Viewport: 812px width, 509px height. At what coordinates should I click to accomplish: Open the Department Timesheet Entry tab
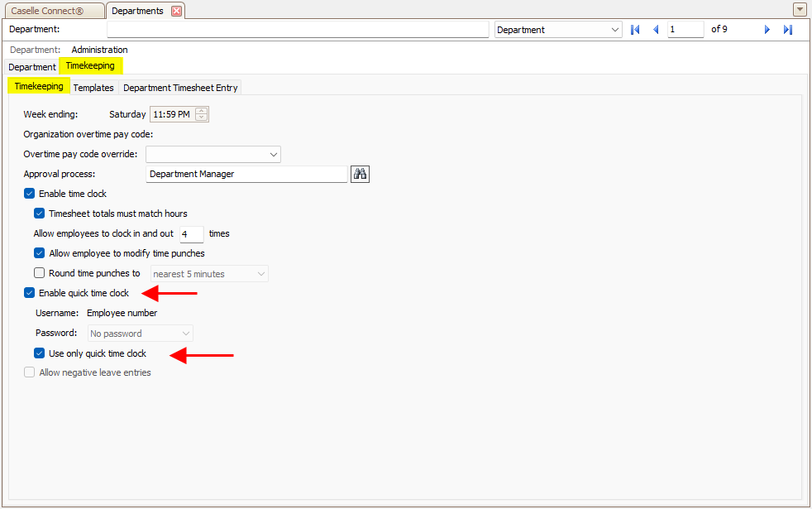(x=180, y=88)
